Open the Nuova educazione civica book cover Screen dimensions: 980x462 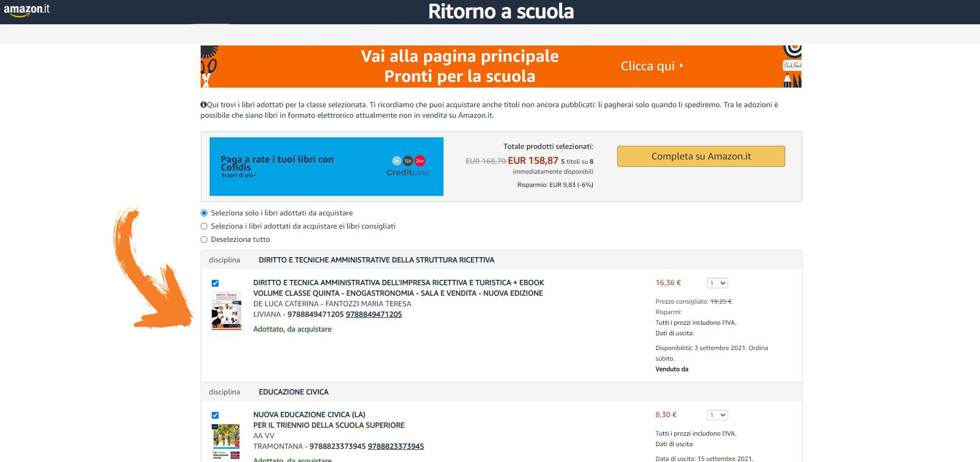pos(227,441)
